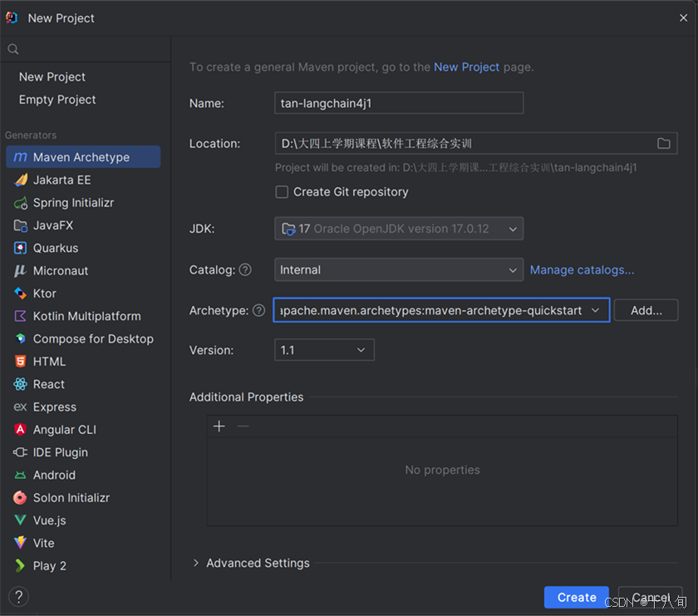Click the Android robot icon
This screenshot has width=698, height=616.
[x=21, y=476]
